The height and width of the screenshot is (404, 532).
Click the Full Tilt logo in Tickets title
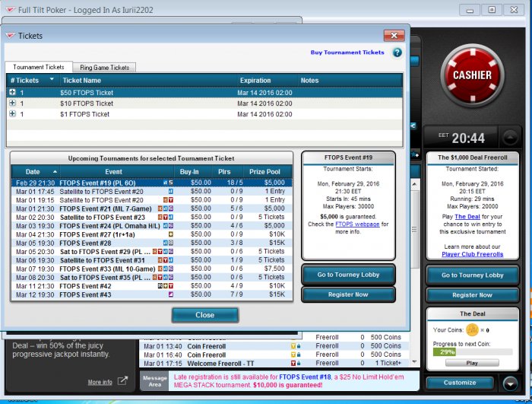tap(11, 36)
